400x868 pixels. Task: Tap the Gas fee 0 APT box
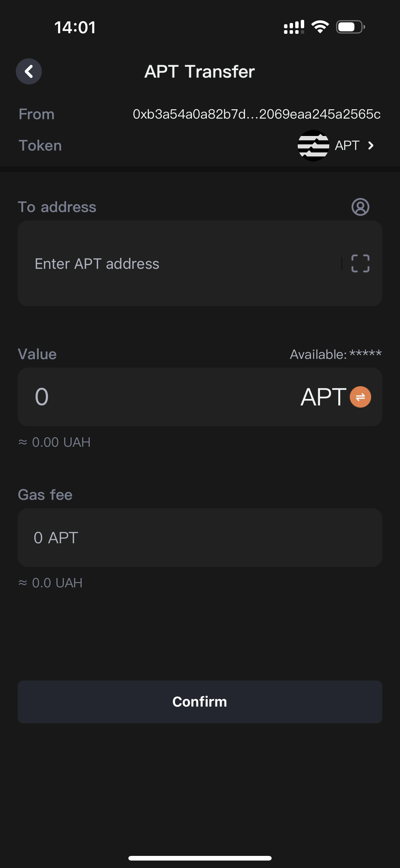click(x=200, y=537)
